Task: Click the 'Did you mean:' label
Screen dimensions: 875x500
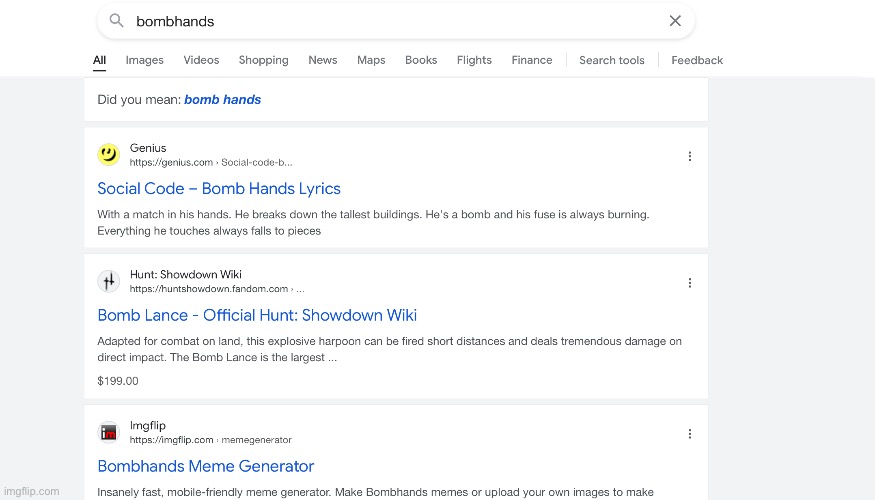Action: click(139, 100)
